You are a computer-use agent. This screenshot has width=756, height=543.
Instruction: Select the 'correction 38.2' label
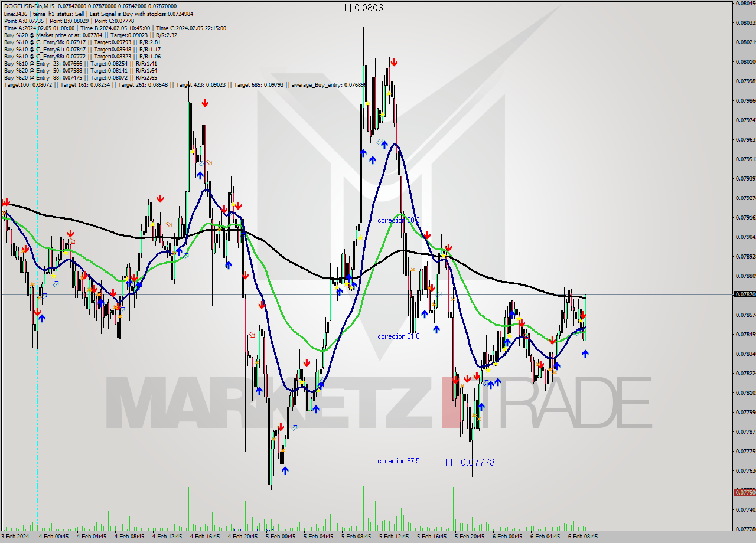pos(399,220)
